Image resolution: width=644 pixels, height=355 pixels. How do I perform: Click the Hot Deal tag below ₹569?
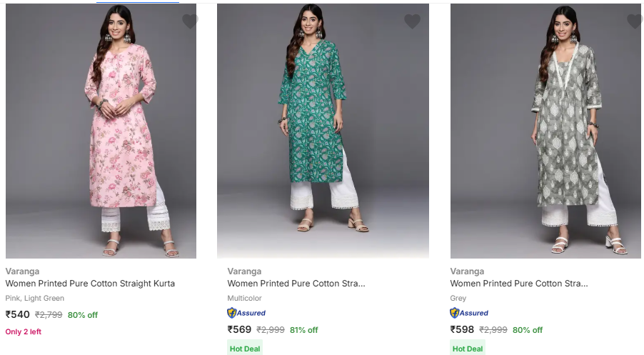pyautogui.click(x=245, y=349)
